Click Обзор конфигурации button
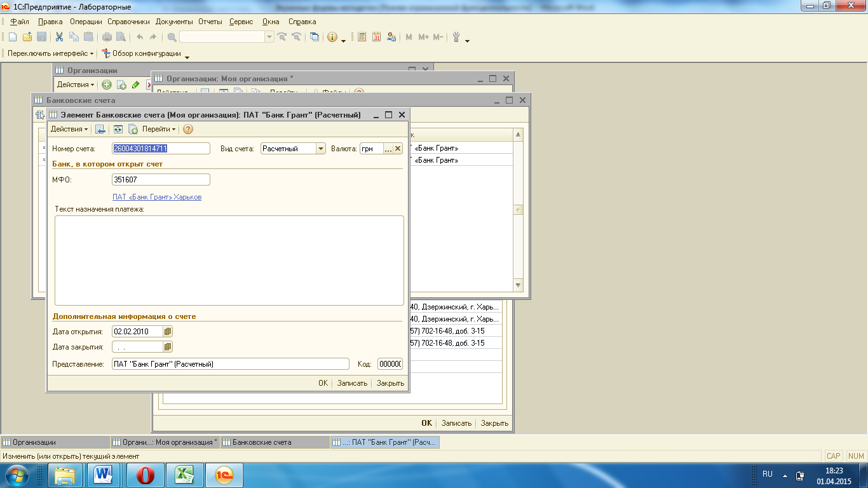Screen dimensions: 868x488 point(142,54)
